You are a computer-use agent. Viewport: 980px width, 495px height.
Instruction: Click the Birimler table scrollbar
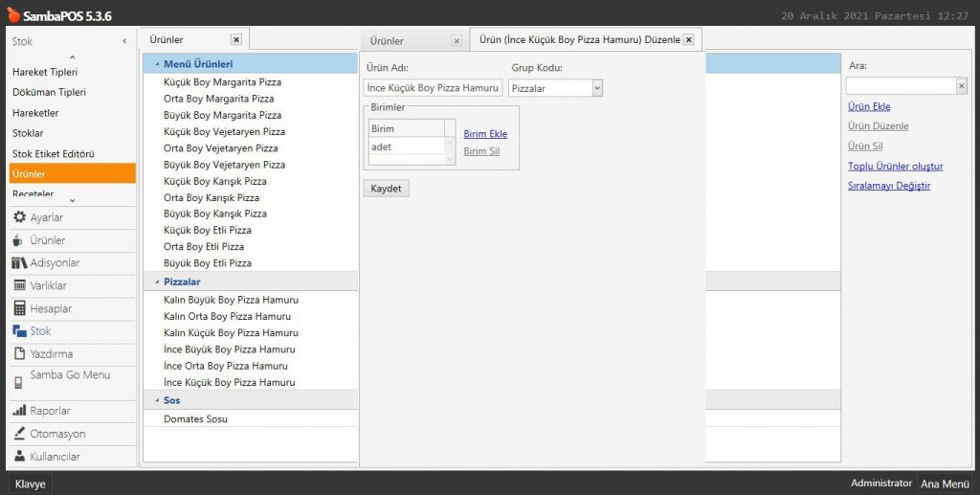(450, 150)
